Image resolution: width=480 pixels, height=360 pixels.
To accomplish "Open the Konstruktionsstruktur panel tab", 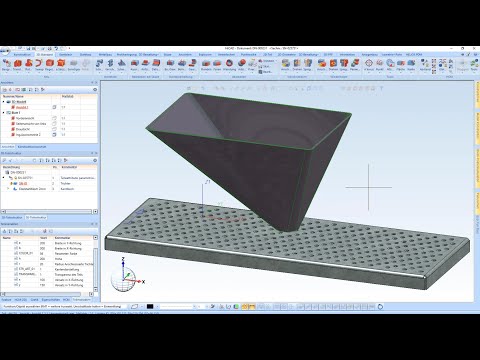I will point(32,147).
